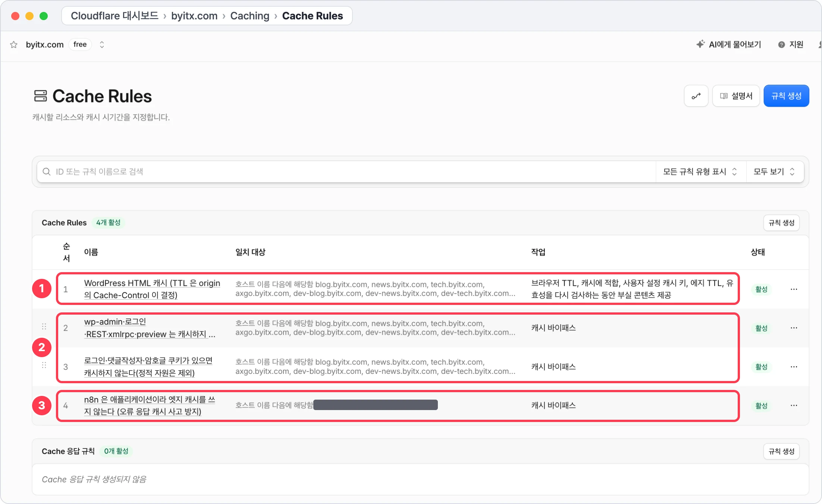
Task: Click the 작업 column header
Action: 538,252
